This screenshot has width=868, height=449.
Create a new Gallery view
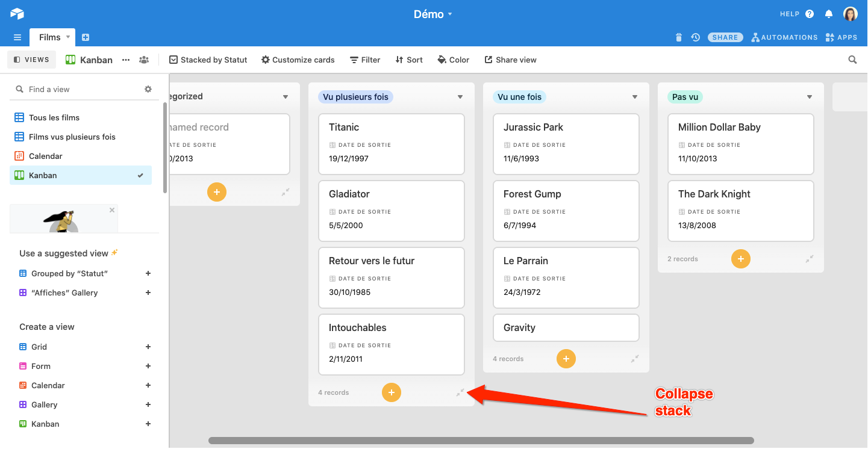148,404
